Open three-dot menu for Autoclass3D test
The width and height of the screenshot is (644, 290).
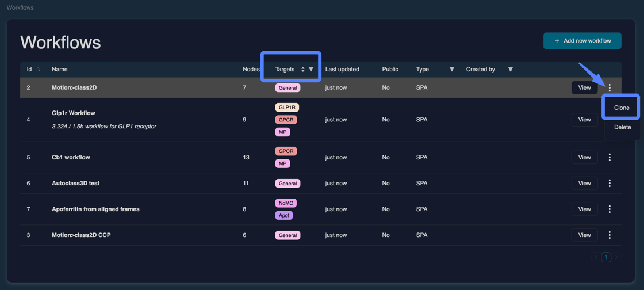pos(609,183)
